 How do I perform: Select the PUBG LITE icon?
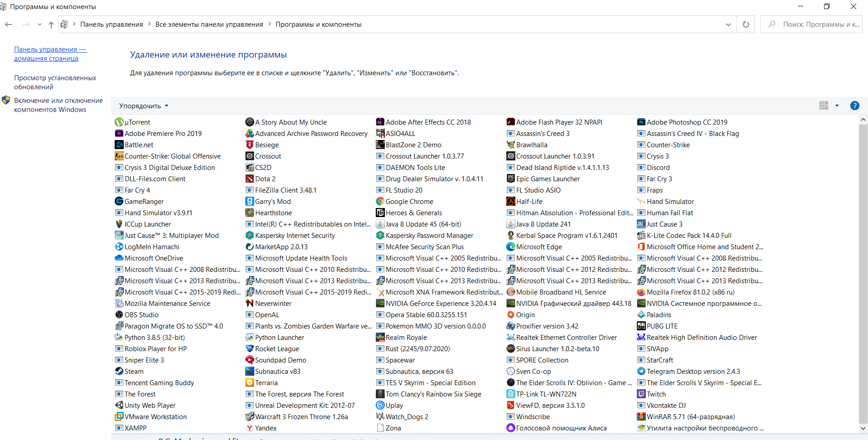coord(641,326)
